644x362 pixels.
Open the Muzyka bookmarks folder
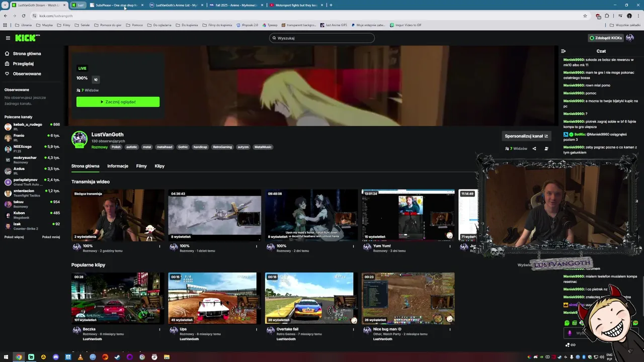click(45, 25)
